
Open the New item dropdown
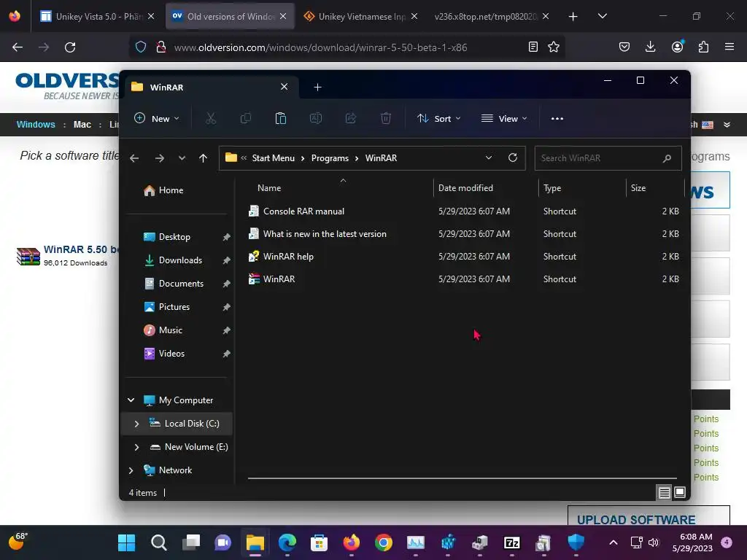(x=157, y=119)
